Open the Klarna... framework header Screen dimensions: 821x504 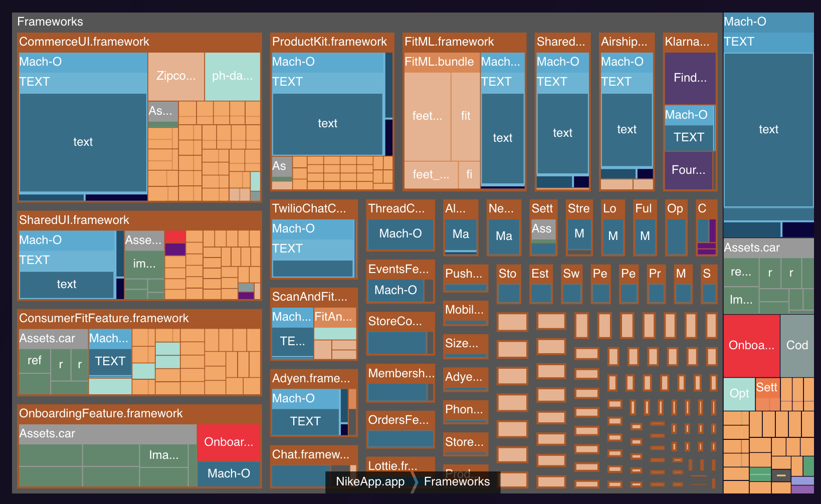pos(690,42)
